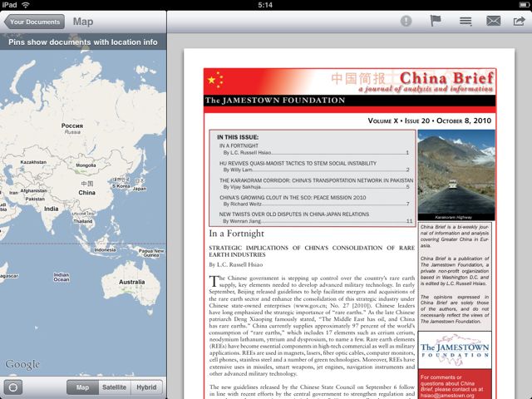Image resolution: width=532 pixels, height=399 pixels.
Task: Tap Indonesia label on the map
Action: click(106, 249)
